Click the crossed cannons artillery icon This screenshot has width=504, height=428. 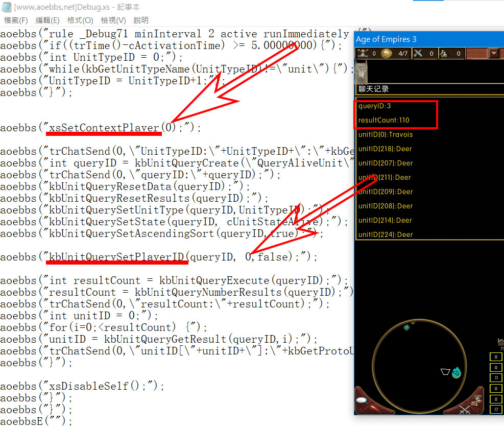click(x=418, y=54)
